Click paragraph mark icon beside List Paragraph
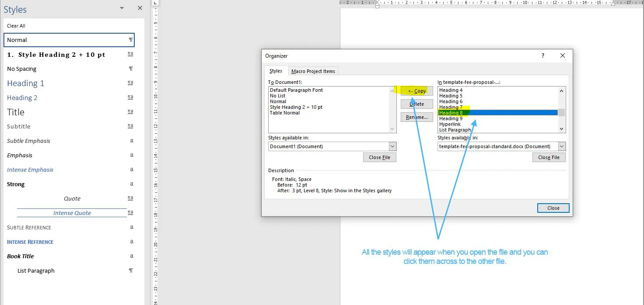Viewport: 644px width, 305px height. [130, 270]
